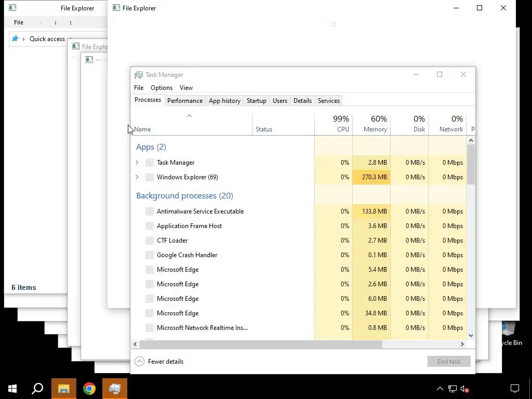
Task: Expand Windows Explorer (69) process row
Action: coord(137,177)
